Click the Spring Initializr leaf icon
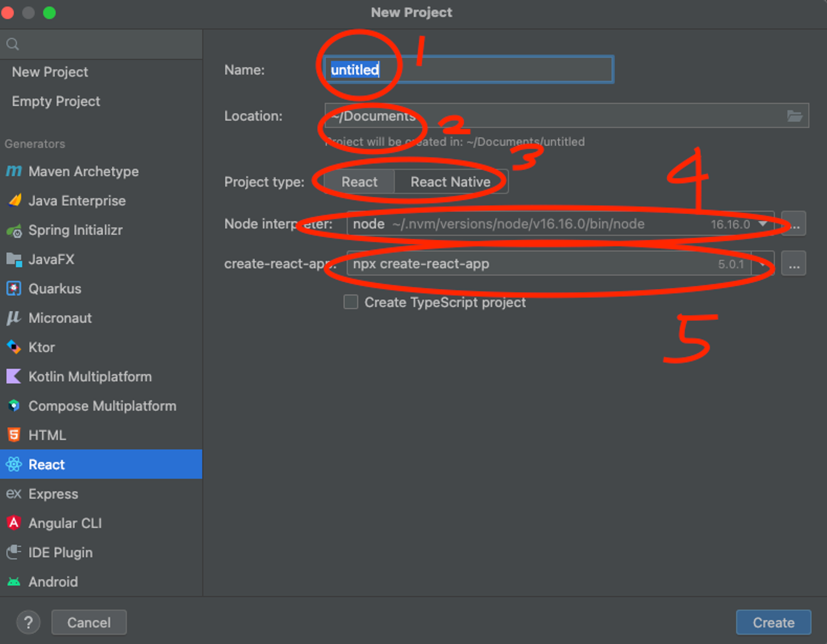The image size is (827, 644). tap(14, 231)
